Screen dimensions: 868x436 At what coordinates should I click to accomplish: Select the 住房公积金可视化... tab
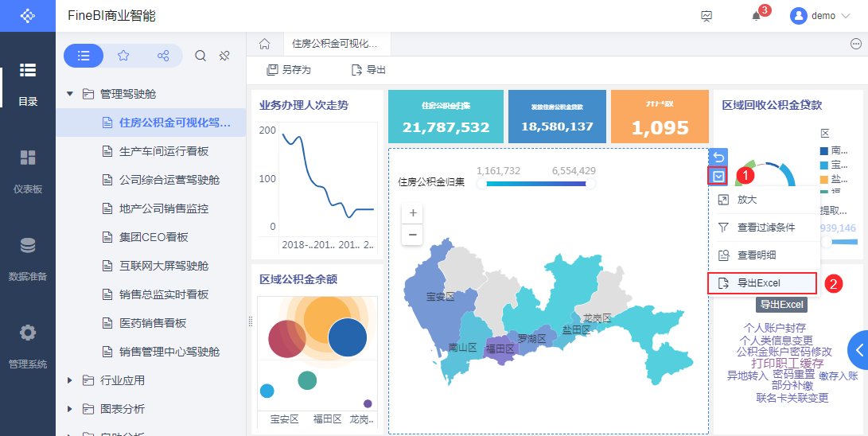point(337,44)
